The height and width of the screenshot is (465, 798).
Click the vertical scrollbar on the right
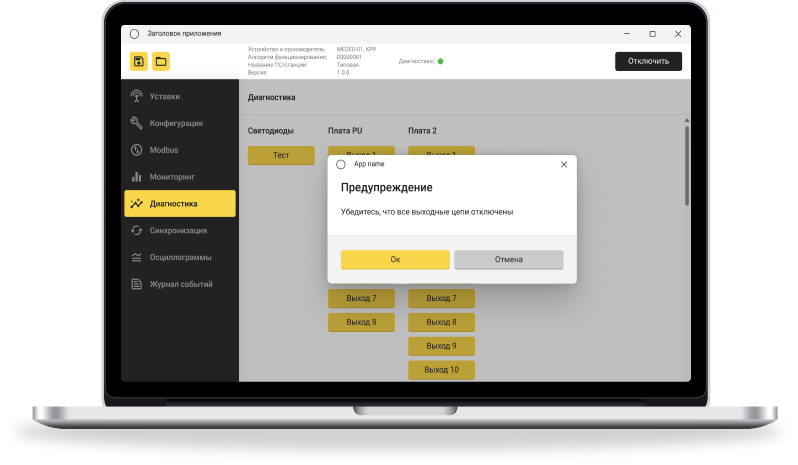pyautogui.click(x=686, y=165)
